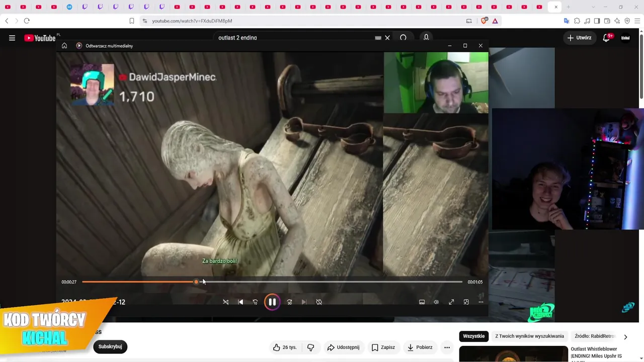Open the Brave Wallet icon
The width and height of the screenshot is (644, 362).
[x=607, y=21]
